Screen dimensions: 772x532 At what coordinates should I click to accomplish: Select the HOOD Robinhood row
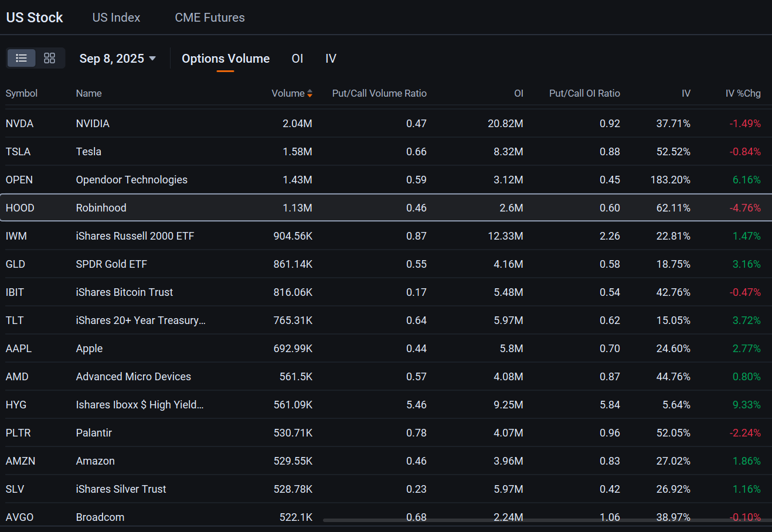point(386,208)
